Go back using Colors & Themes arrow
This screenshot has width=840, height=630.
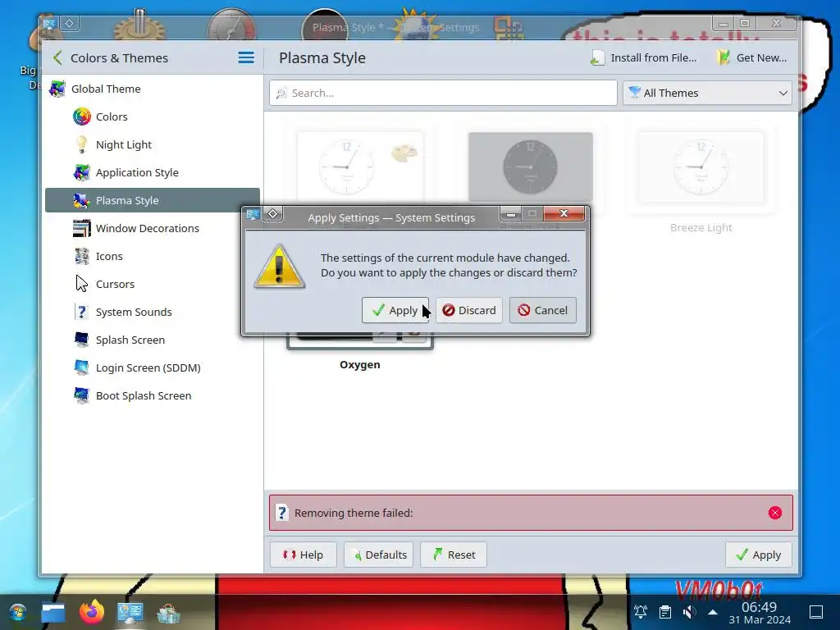point(58,58)
